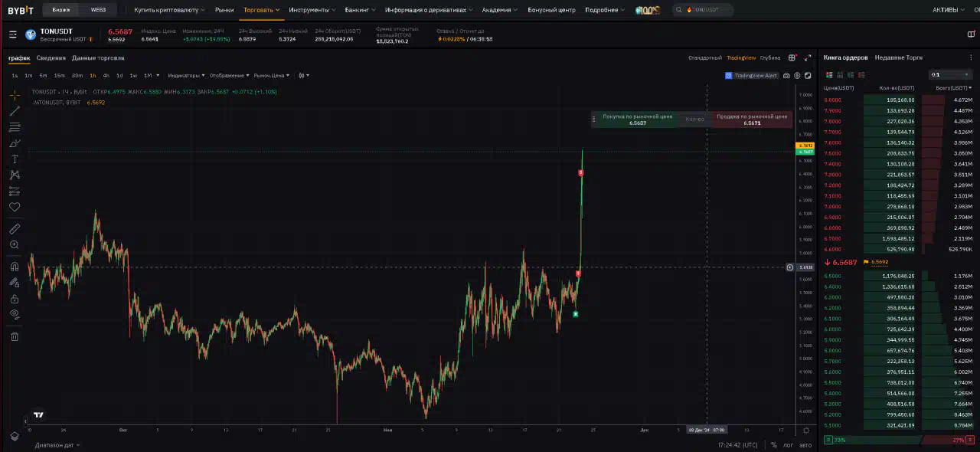
Task: Expand chart panel with arrows icon
Action: coord(808,57)
